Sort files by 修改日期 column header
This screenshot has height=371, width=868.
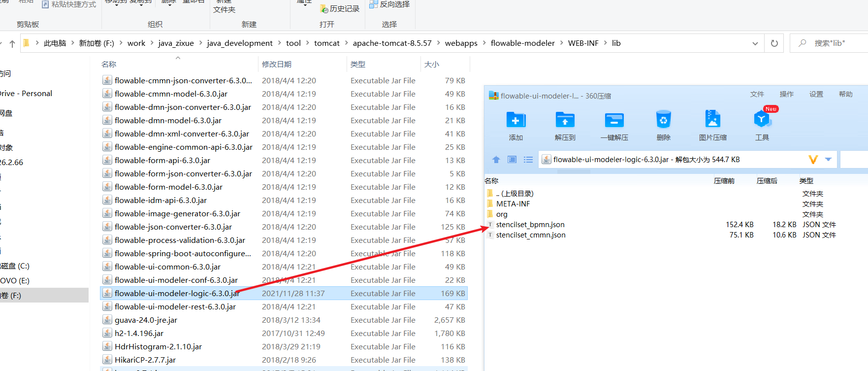[x=276, y=65]
